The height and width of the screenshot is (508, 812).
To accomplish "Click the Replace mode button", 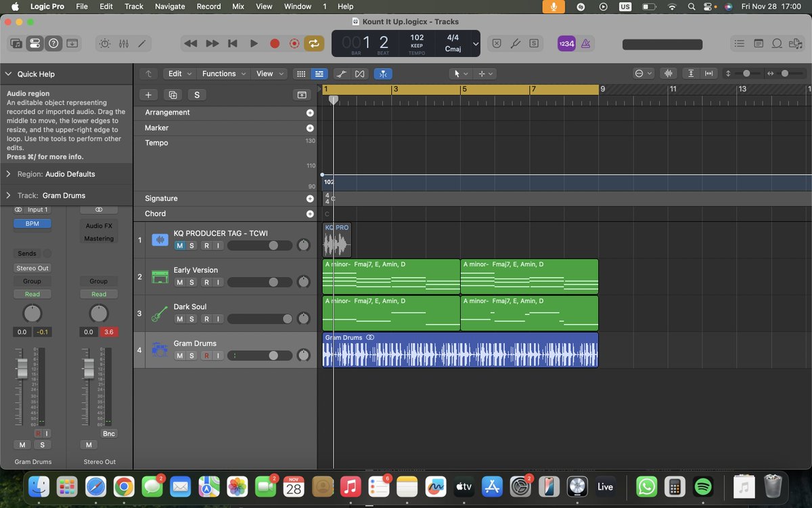I will pyautogui.click(x=497, y=43).
